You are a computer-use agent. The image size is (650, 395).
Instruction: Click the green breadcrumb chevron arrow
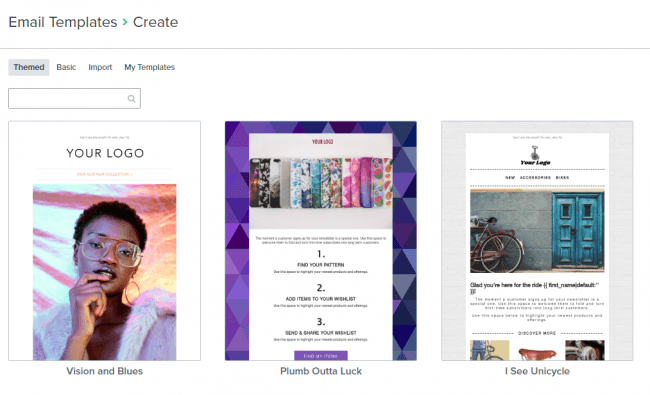125,22
